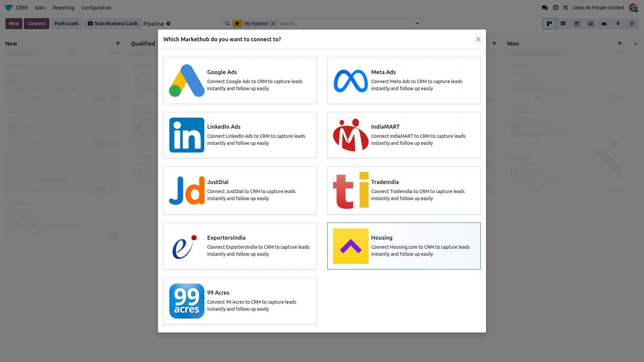
Task: Open the debug tools wrench icon
Action: pyautogui.click(x=566, y=8)
